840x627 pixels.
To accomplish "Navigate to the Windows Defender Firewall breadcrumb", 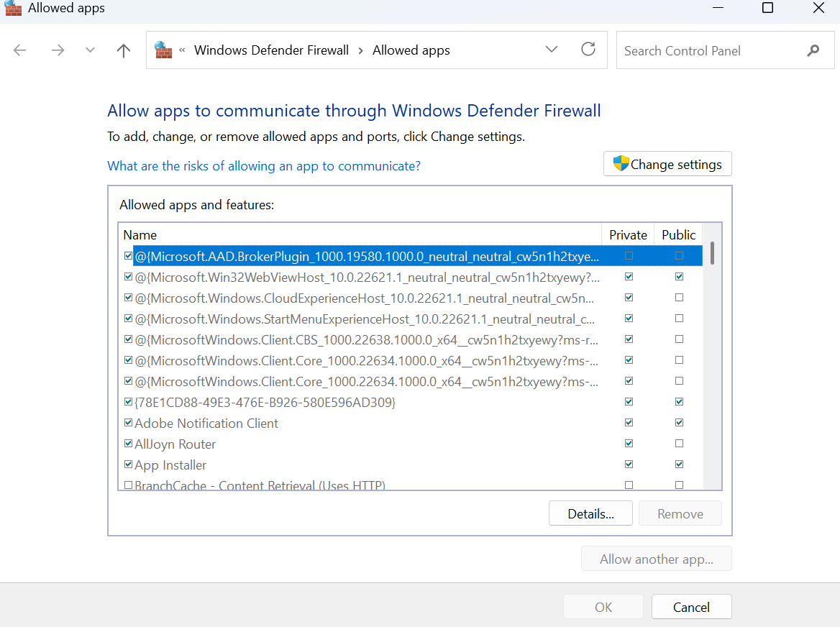I will [x=271, y=50].
